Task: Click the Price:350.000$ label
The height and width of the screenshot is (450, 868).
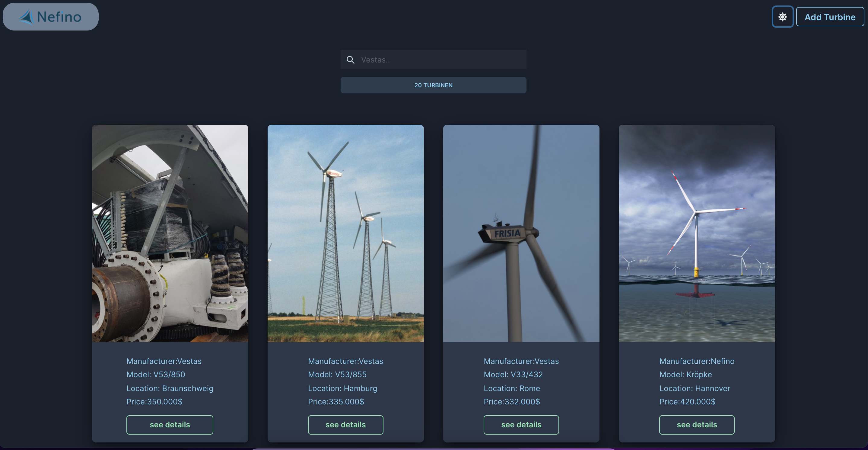Action: (x=154, y=402)
